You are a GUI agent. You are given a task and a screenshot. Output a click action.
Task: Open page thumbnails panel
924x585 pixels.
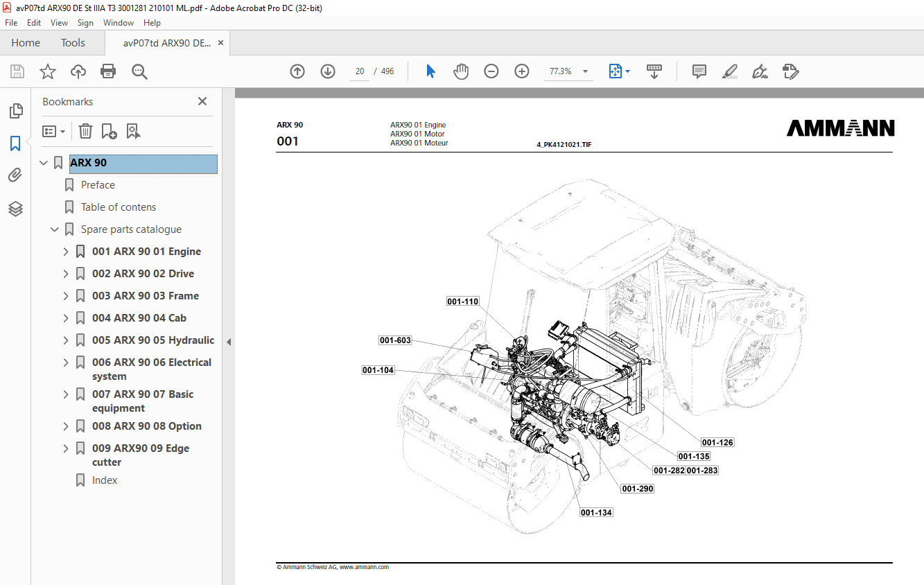pos(15,111)
